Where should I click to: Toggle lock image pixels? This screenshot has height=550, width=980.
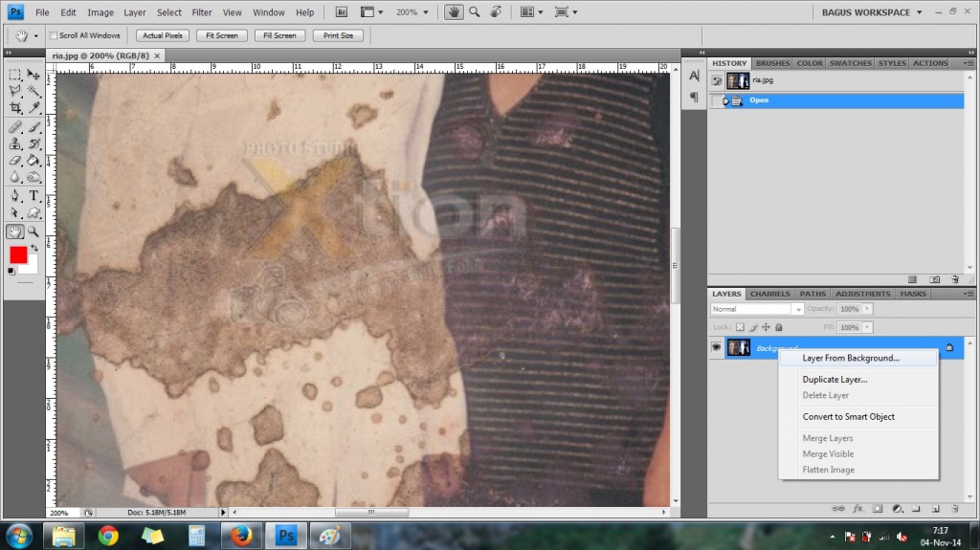pyautogui.click(x=753, y=327)
